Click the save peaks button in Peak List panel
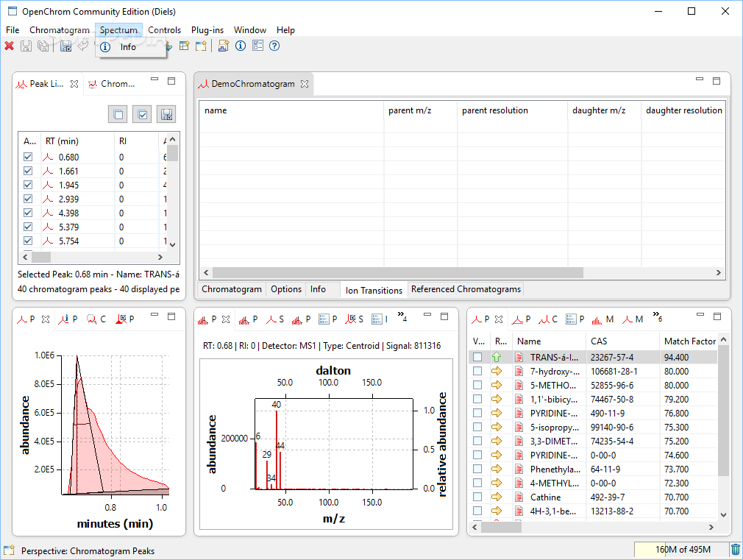Image resolution: width=743 pixels, height=560 pixels. pos(166,114)
